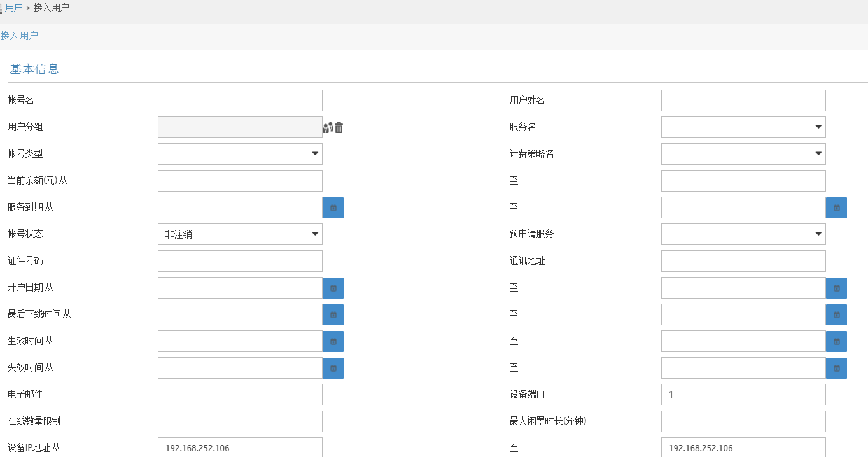Open calendar for 失效时间从 field
The height and width of the screenshot is (457, 868).
pyautogui.click(x=333, y=368)
